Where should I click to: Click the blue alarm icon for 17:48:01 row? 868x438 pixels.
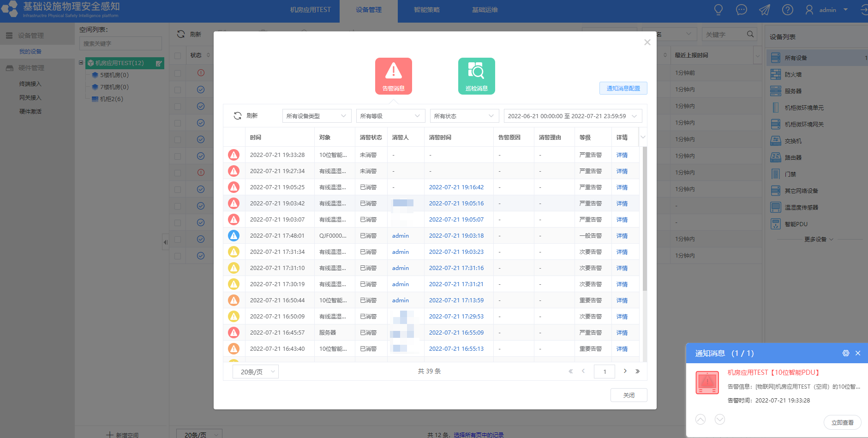234,235
